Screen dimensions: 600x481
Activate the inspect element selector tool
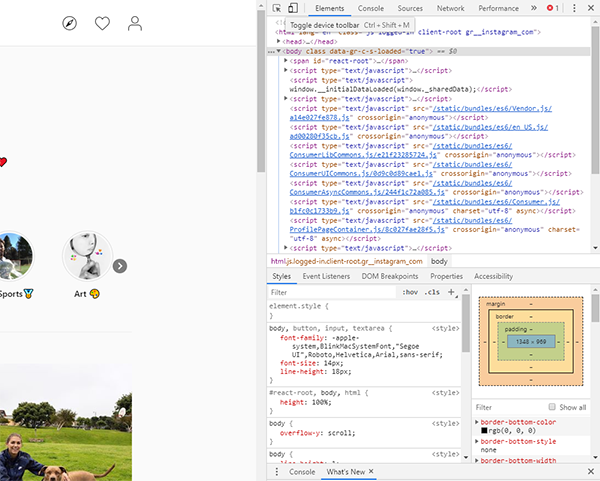277,8
